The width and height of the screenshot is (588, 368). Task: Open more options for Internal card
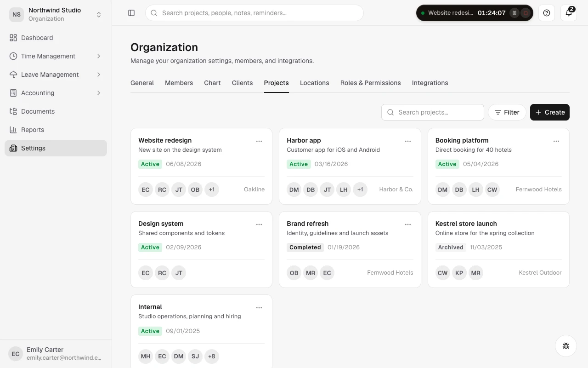pyautogui.click(x=259, y=308)
